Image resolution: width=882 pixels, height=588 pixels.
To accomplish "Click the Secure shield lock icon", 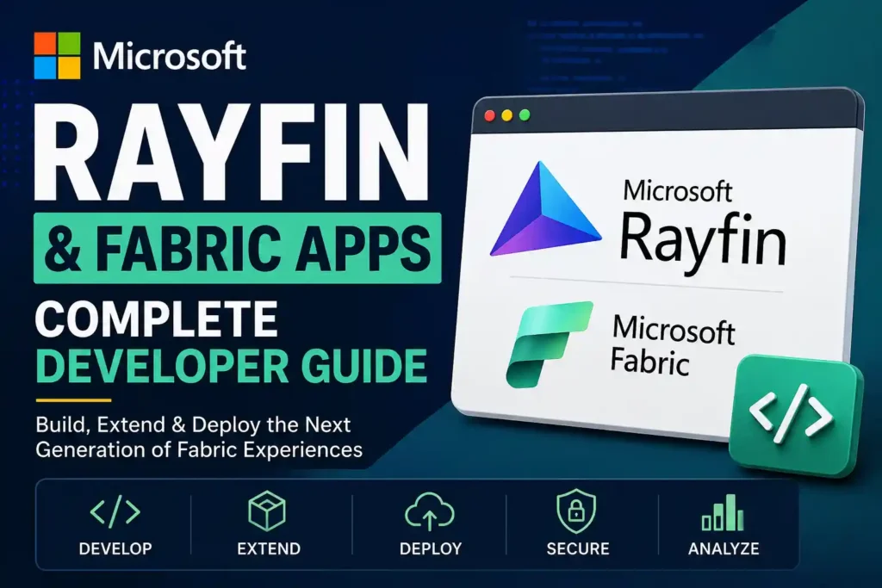I will pyautogui.click(x=576, y=511).
